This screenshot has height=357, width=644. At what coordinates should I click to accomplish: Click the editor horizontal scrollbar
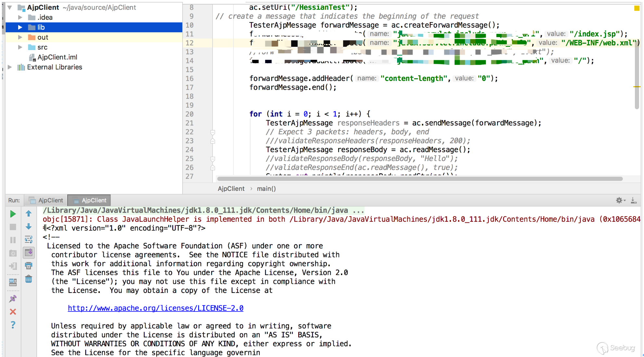tap(419, 178)
